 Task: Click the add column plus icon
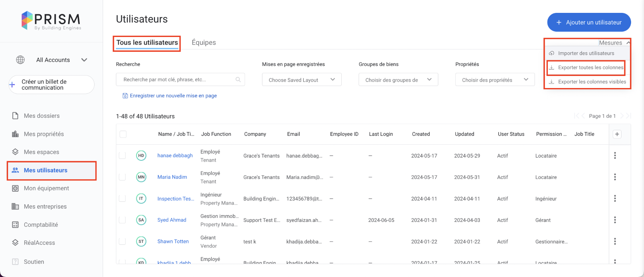[617, 134]
